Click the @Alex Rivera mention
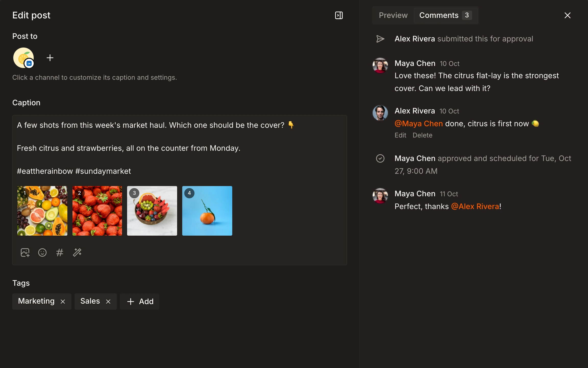Image resolution: width=588 pixels, height=368 pixels. pos(475,206)
